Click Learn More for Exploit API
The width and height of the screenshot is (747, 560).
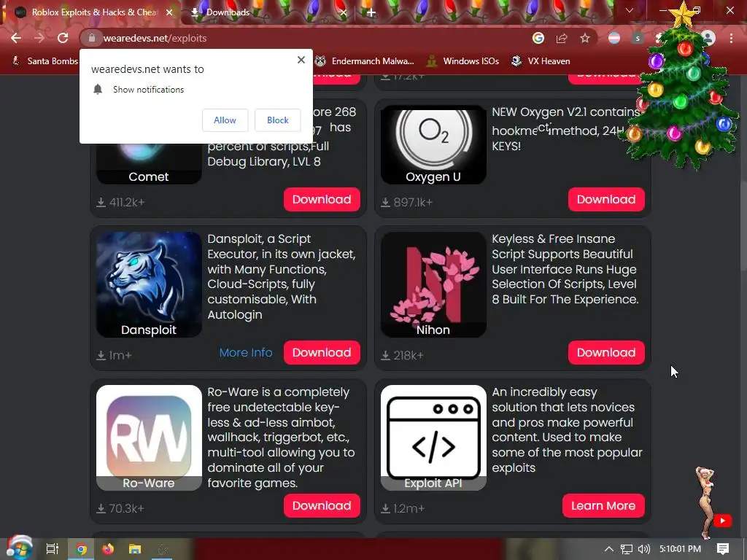pos(603,506)
